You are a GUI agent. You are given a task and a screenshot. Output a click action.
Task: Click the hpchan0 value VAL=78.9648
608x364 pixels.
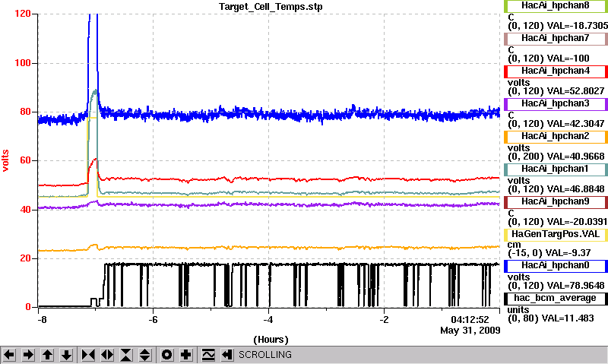(575, 286)
